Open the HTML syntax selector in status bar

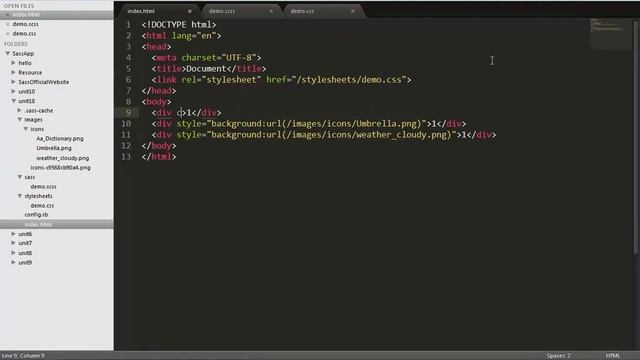tap(613, 356)
